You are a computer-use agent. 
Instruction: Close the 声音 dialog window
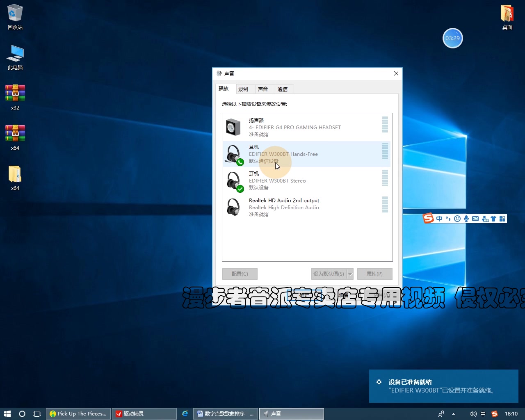[x=396, y=73]
